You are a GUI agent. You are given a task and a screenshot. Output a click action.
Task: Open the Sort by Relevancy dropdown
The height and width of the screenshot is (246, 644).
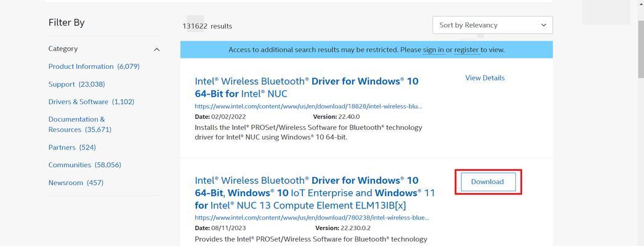click(492, 25)
